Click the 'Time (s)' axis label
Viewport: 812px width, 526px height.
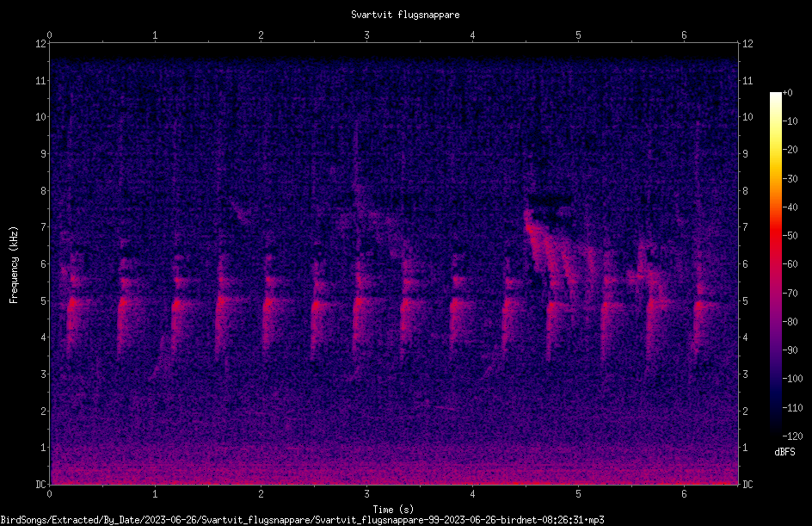393,510
